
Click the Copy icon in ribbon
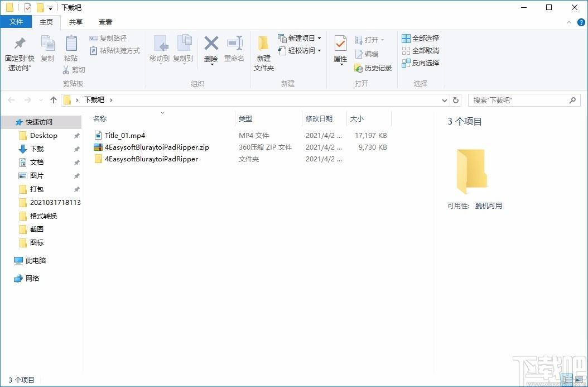(47, 43)
